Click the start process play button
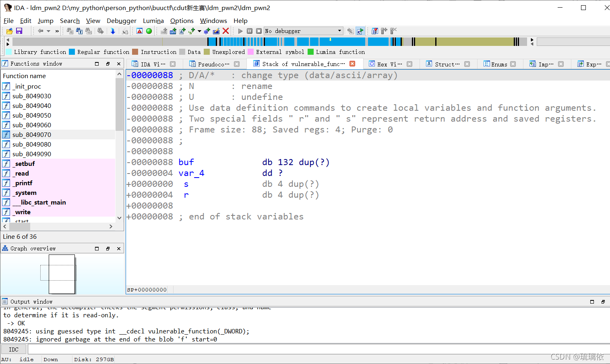The height and width of the screenshot is (364, 610). [x=240, y=31]
